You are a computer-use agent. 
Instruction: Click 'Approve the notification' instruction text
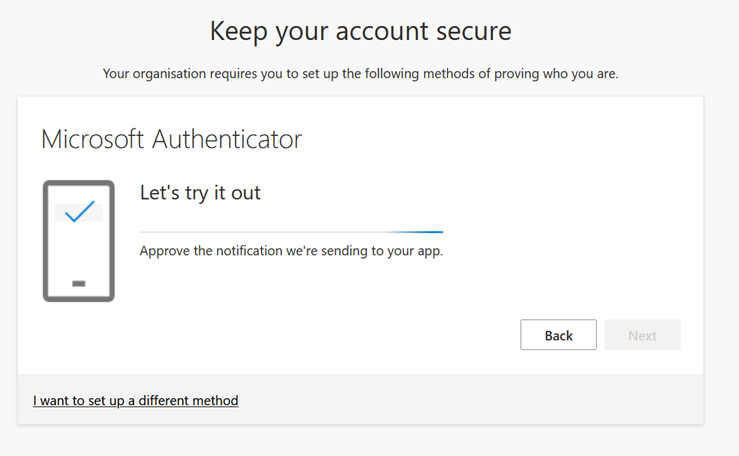pos(291,250)
